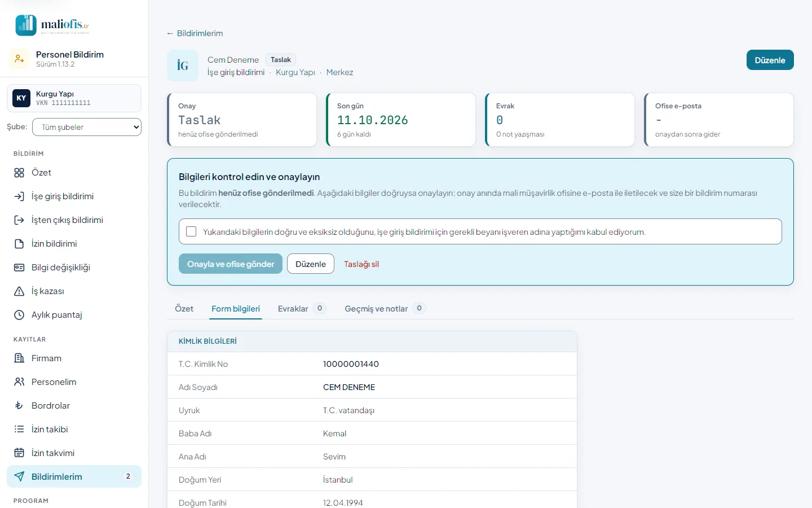The image size is (812, 508).
Task: Open the Evraklar tab
Action: pyautogui.click(x=302, y=309)
